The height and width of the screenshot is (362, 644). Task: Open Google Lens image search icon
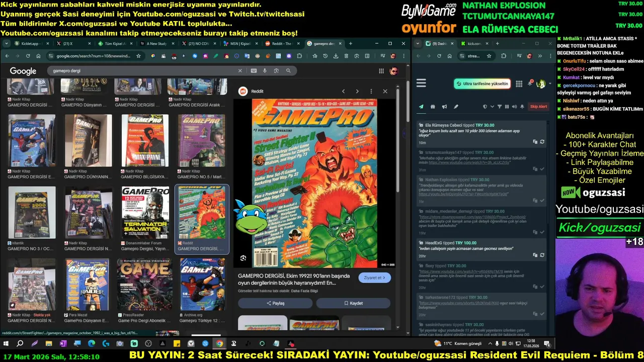276,71
